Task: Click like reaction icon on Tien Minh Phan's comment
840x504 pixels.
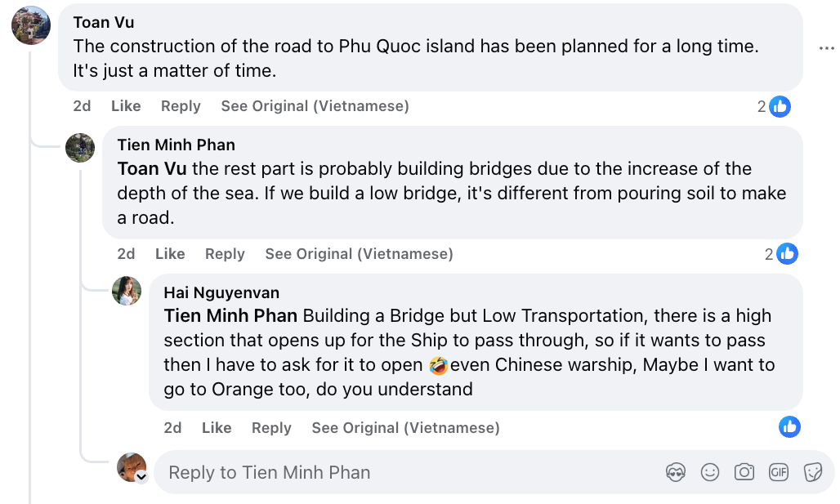Action: coord(787,254)
